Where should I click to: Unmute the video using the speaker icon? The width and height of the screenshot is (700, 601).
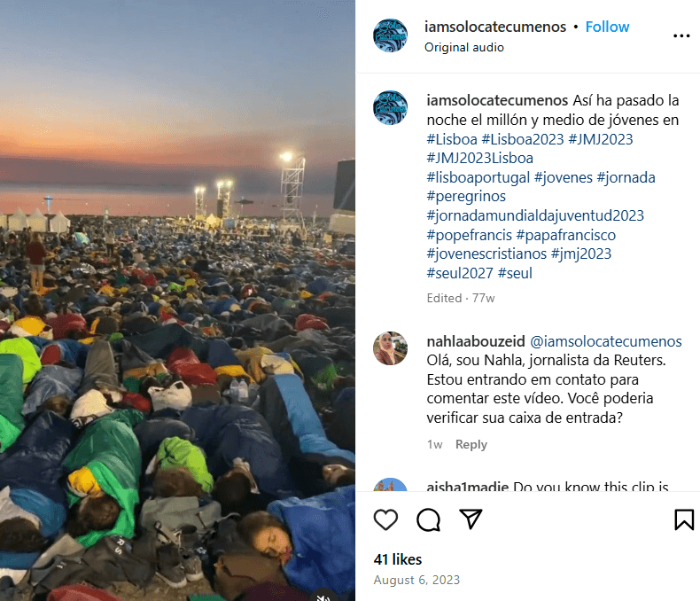323,597
